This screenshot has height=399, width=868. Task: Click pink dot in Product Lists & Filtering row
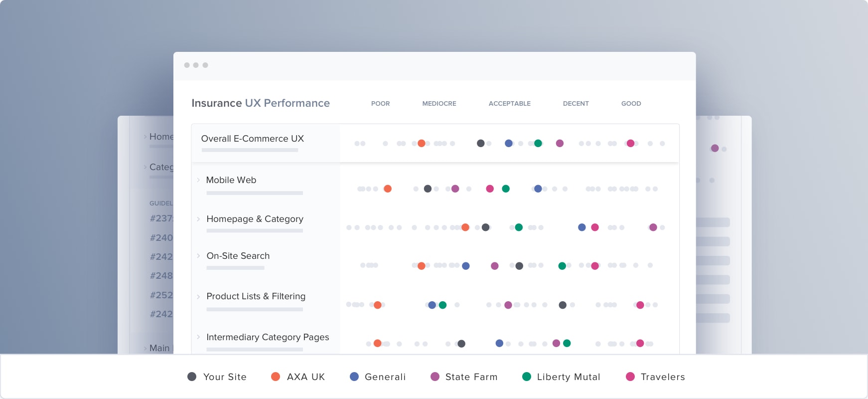(x=640, y=305)
